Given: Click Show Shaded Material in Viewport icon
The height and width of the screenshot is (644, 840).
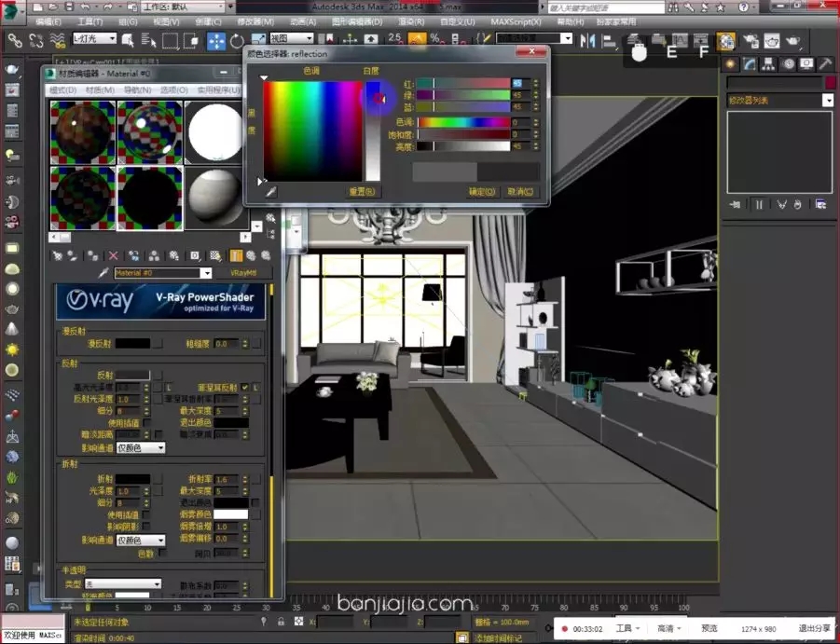Looking at the screenshot, I should 215,256.
